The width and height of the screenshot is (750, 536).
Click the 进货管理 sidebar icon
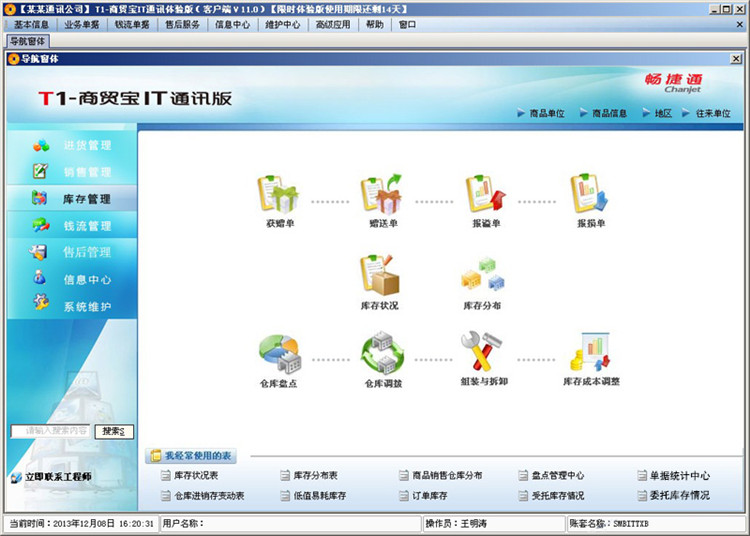[x=41, y=145]
